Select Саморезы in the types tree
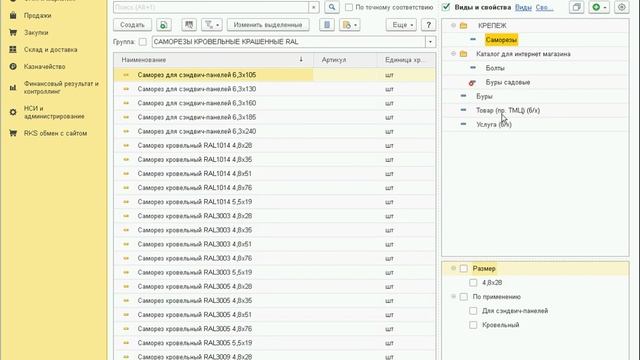 coord(502,40)
